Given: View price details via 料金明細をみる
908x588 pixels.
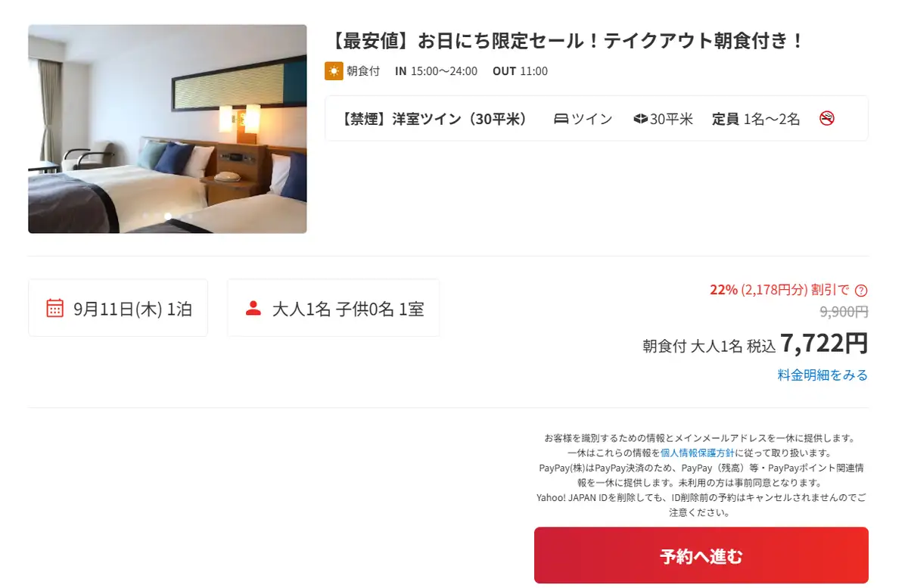Looking at the screenshot, I should pyautogui.click(x=822, y=375).
